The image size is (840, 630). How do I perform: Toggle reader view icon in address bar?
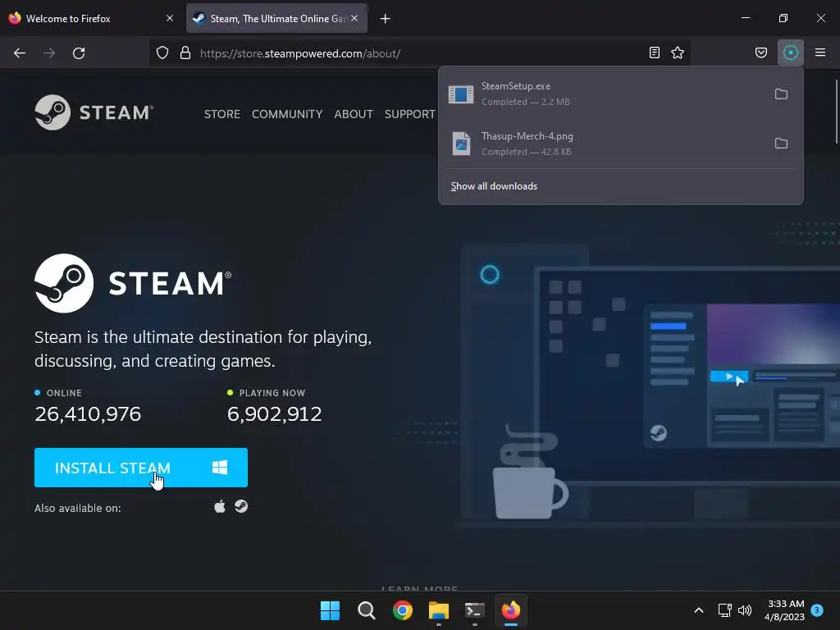click(x=654, y=52)
